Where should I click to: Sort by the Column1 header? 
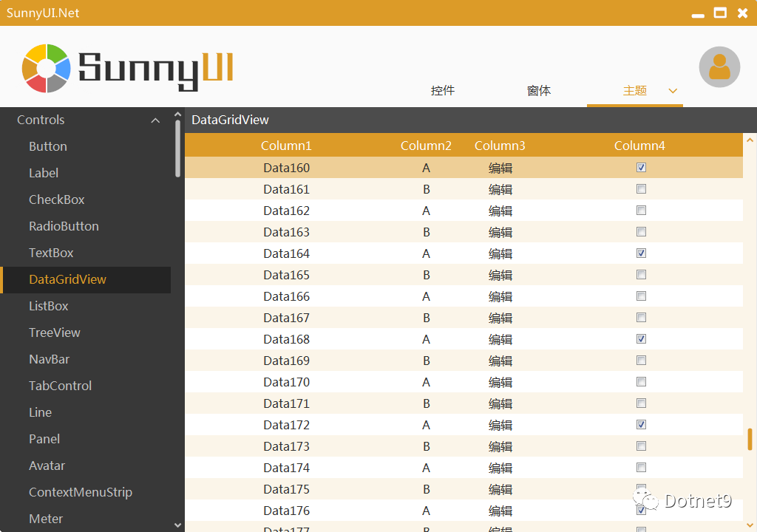[x=286, y=146]
